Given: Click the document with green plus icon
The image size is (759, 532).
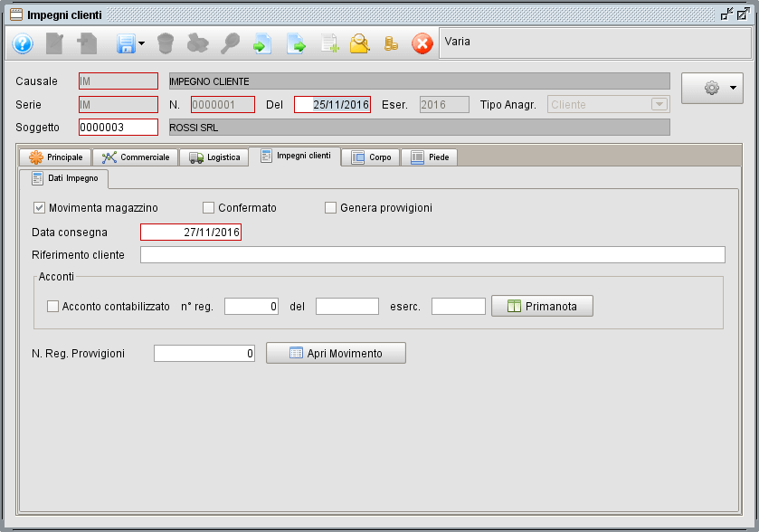Looking at the screenshot, I should tap(328, 43).
